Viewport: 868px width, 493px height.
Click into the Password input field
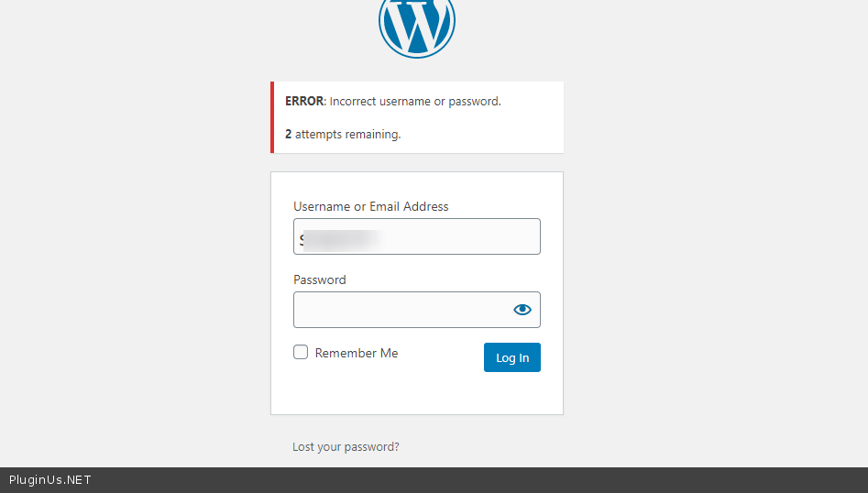coord(401,310)
